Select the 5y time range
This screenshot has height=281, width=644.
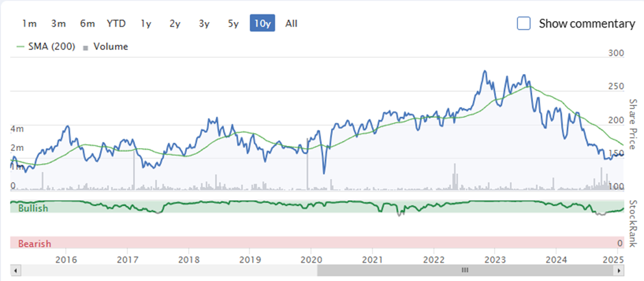pyautogui.click(x=234, y=23)
